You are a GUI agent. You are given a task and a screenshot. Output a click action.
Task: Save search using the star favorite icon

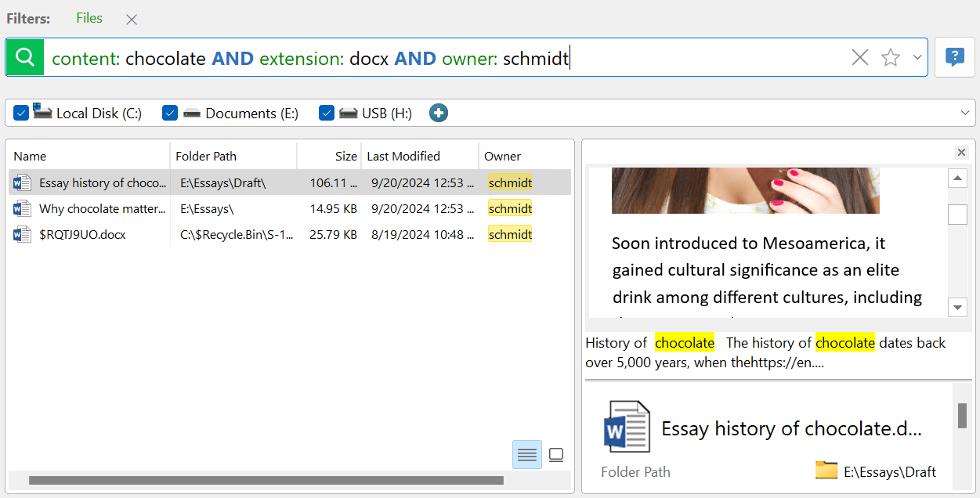(x=891, y=57)
